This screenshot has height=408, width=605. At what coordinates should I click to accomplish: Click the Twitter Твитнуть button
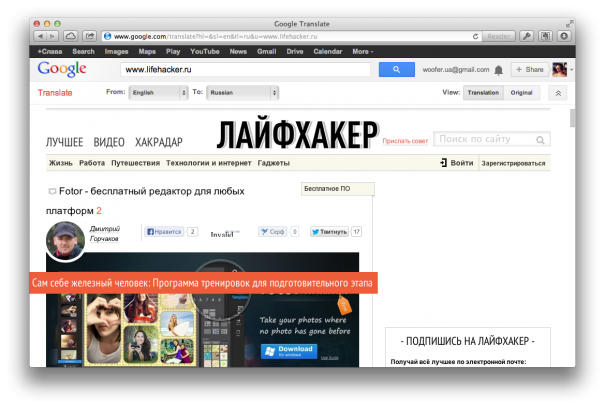pyautogui.click(x=329, y=232)
